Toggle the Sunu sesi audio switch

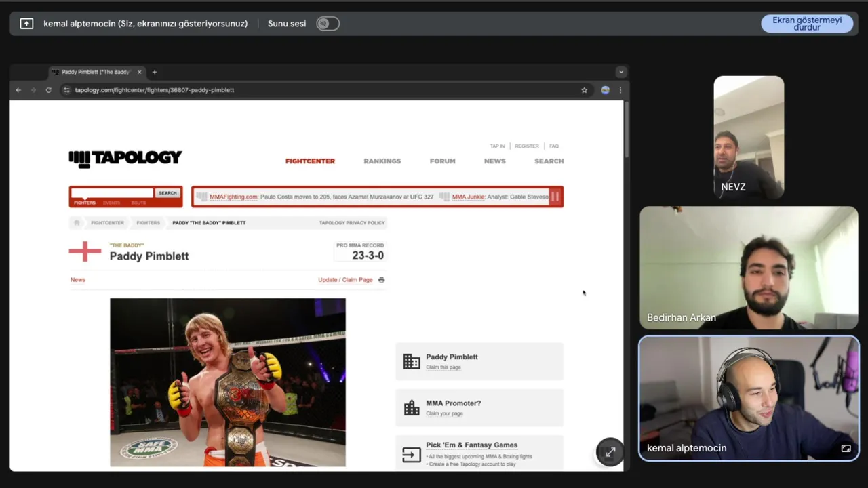coord(328,24)
